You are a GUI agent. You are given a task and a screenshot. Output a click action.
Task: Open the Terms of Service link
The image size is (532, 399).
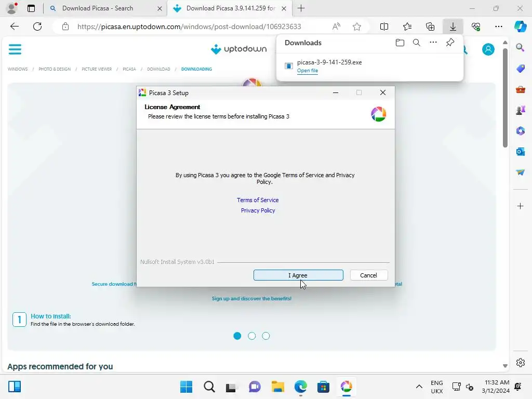click(x=258, y=200)
